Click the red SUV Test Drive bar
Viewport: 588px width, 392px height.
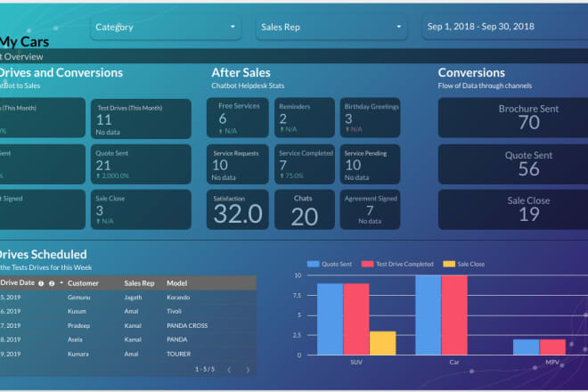click(x=356, y=319)
